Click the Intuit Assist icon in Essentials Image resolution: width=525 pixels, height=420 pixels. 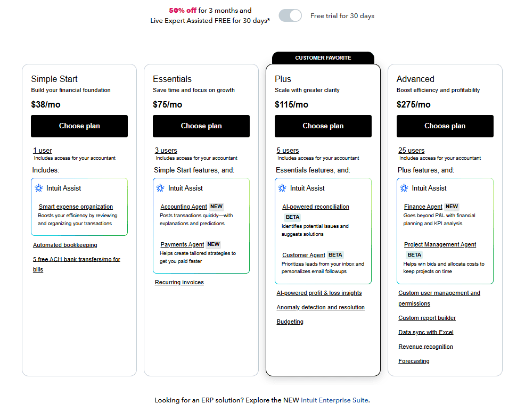(x=160, y=188)
